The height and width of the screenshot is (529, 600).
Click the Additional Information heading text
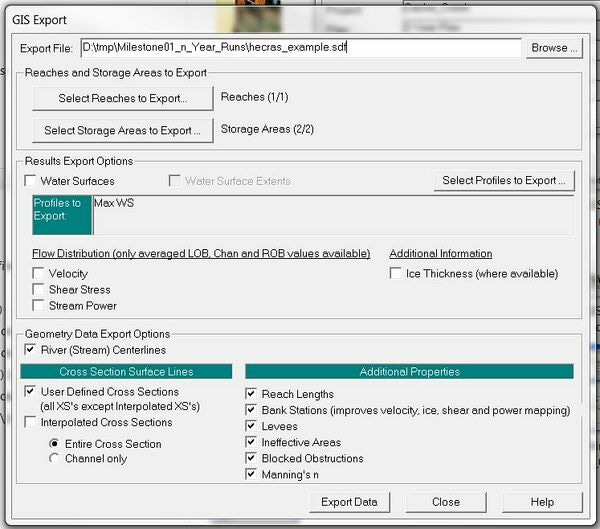coord(441,253)
